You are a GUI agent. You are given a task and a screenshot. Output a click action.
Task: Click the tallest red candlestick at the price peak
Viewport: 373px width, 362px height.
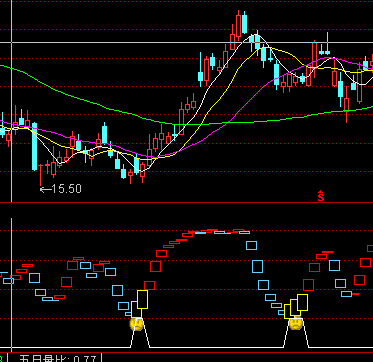click(x=238, y=25)
